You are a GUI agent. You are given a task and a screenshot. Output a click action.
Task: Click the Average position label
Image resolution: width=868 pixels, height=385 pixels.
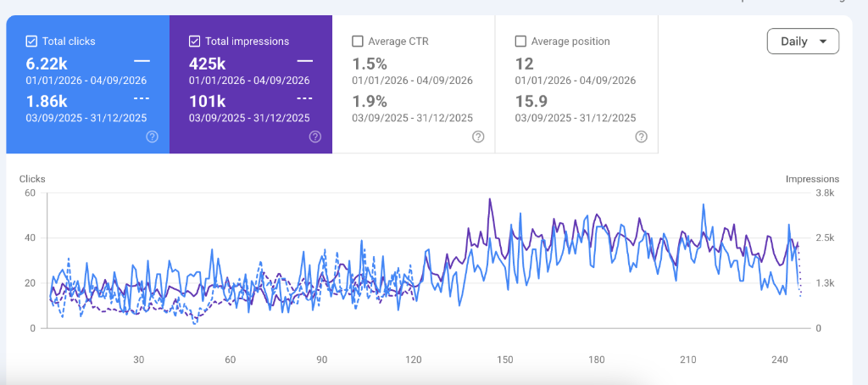pos(570,41)
